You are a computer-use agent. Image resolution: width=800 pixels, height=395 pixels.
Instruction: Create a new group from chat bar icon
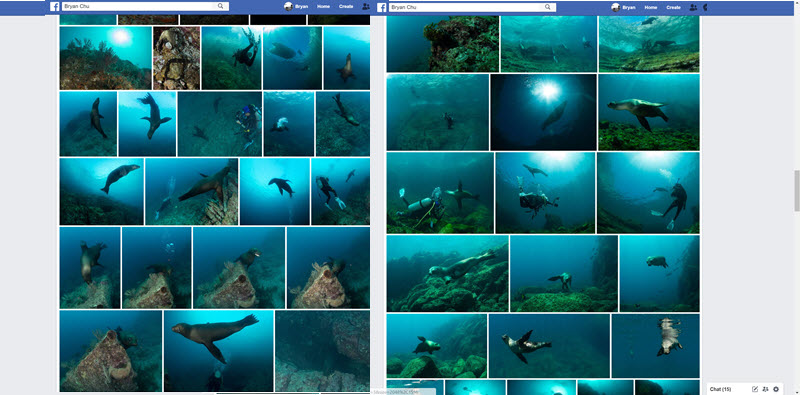click(x=765, y=389)
